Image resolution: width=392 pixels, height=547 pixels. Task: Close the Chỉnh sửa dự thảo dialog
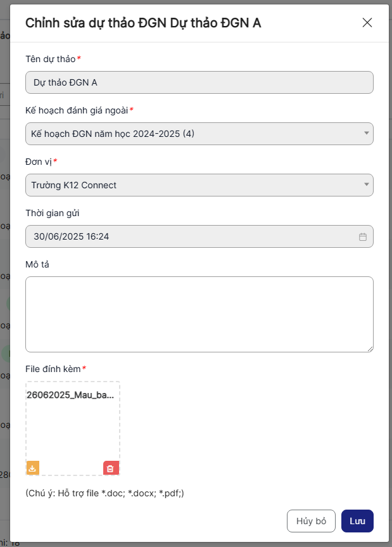point(367,23)
